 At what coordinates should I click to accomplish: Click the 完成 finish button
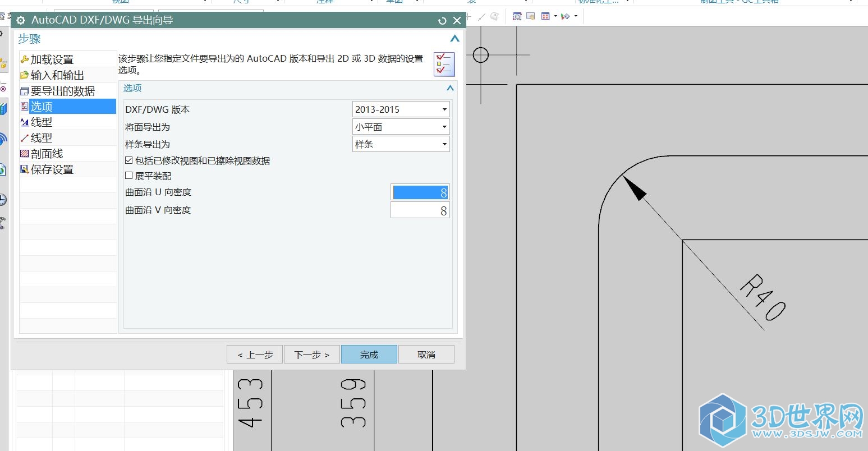(369, 355)
